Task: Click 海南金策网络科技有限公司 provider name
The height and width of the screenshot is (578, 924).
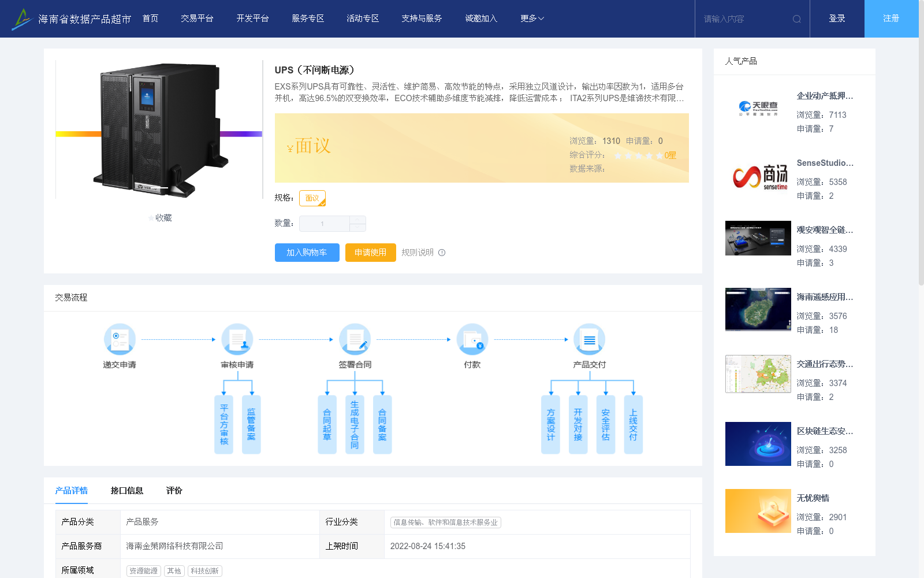Action: (175, 546)
